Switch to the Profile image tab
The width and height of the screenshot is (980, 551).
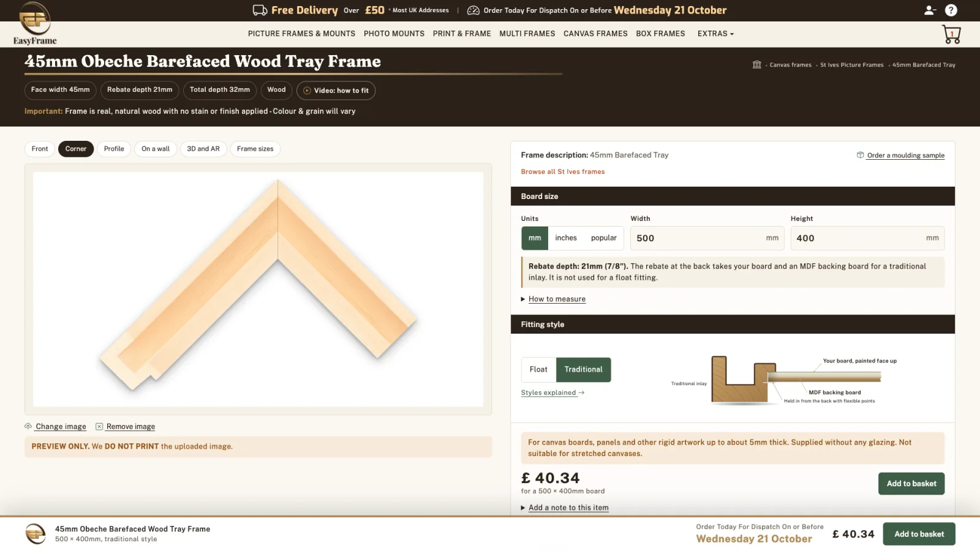pos(114,149)
